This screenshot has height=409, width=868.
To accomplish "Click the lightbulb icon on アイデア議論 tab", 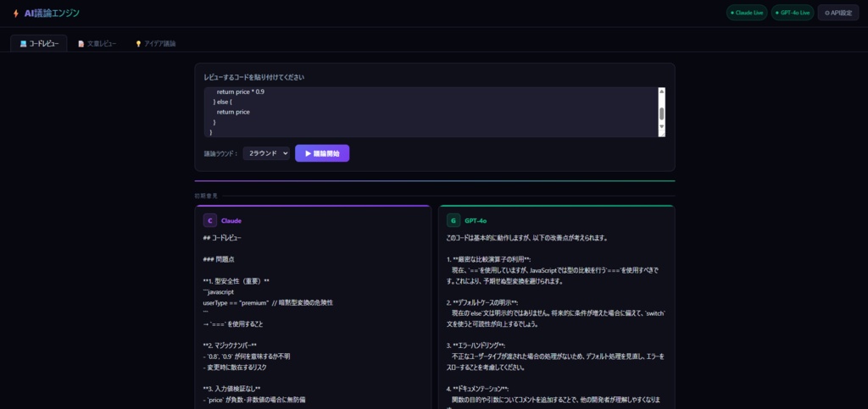I will point(138,44).
